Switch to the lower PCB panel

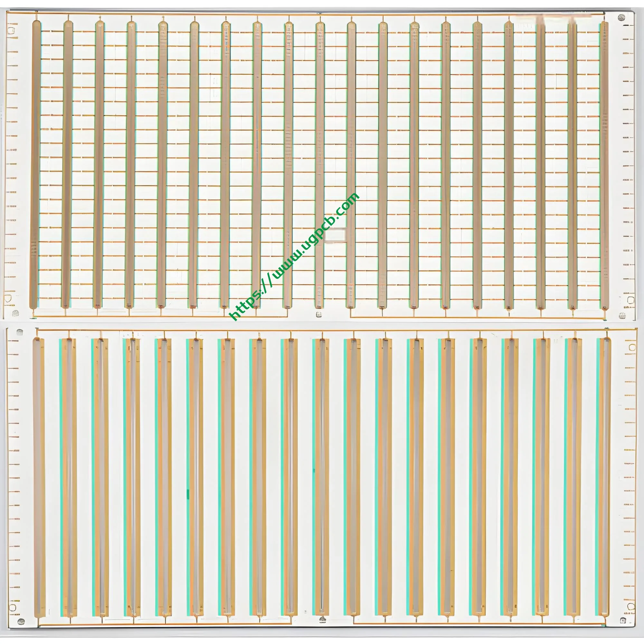320,483
